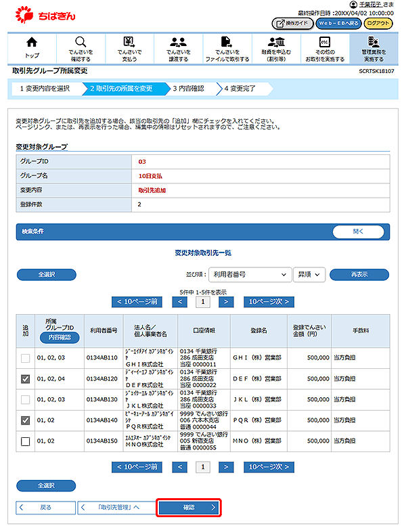Viewport: 406px width, 532px height.
Task: Check the 追加 checkbox for 0134AB150
Action: [25, 441]
